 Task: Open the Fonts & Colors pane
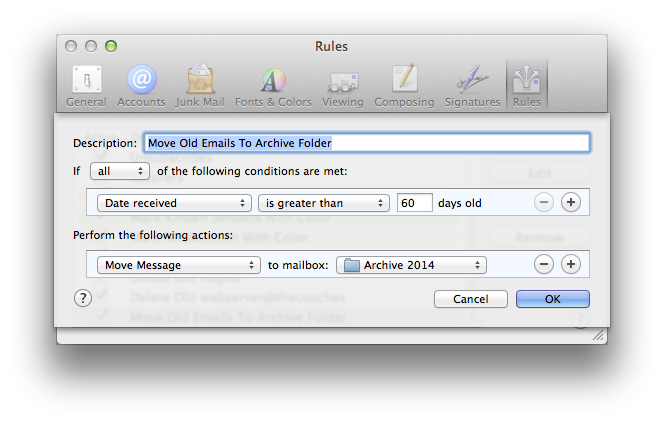(x=273, y=86)
